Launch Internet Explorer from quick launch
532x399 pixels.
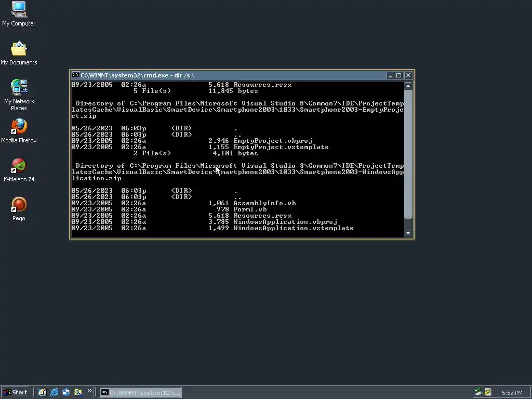(54, 392)
